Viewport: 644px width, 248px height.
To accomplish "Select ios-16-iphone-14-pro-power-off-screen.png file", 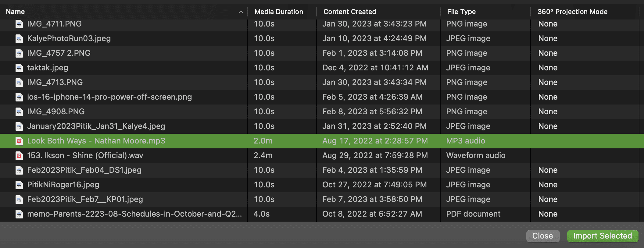I will pyautogui.click(x=109, y=97).
